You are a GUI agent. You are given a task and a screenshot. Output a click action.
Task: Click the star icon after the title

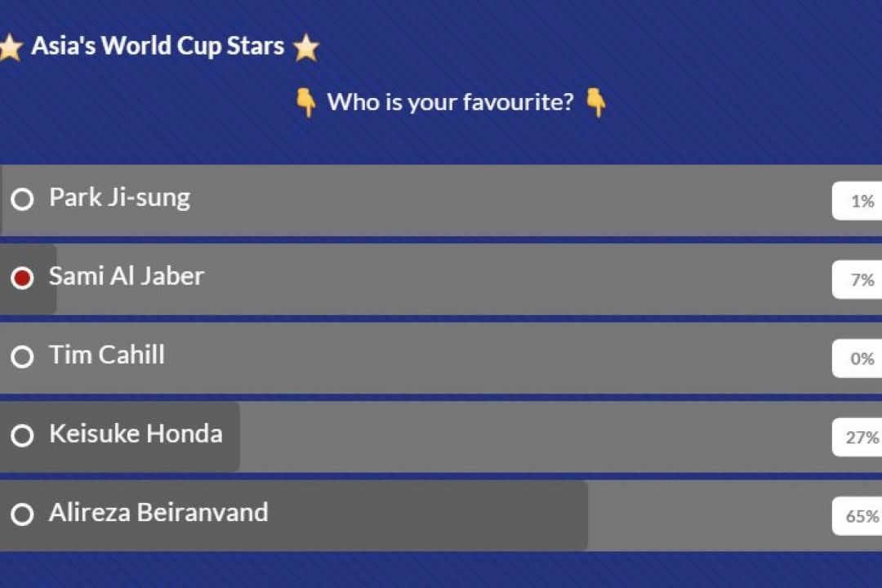(306, 47)
